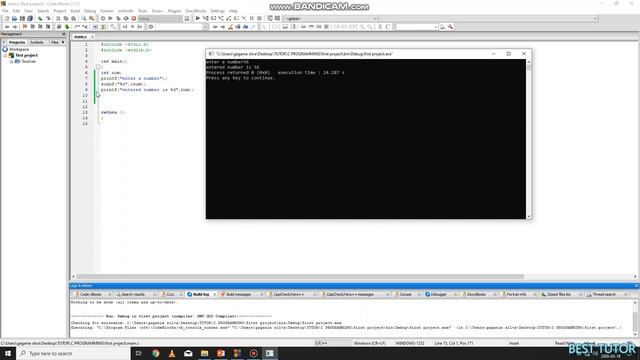Open the Build menu

[x=76, y=11]
